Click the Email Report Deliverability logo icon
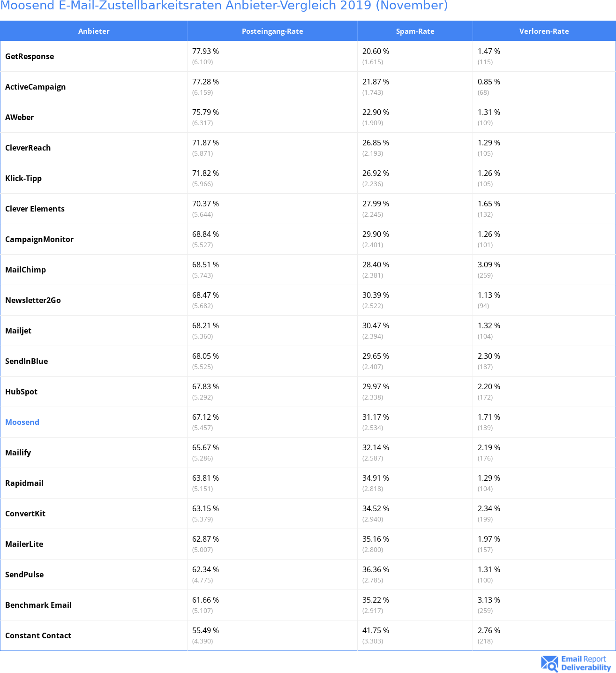Image resolution: width=616 pixels, height=673 pixels. (549, 663)
